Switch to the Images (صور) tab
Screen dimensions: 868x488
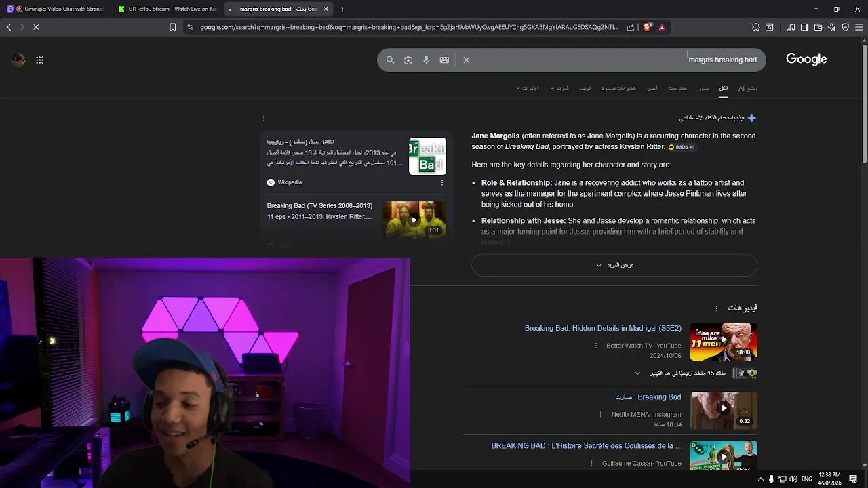click(703, 88)
